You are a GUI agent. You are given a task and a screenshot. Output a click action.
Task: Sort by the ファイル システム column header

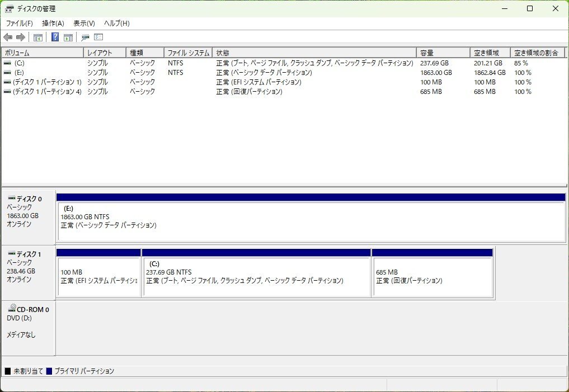(188, 53)
